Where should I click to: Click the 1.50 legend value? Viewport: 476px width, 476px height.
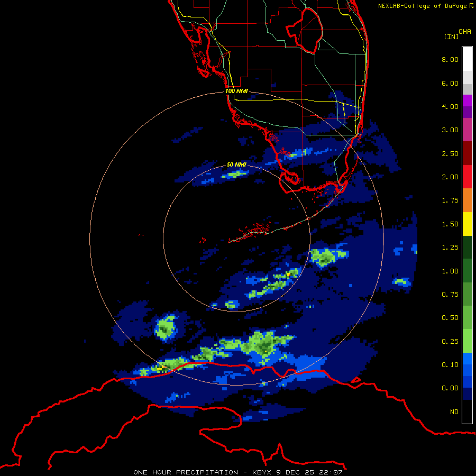point(450,224)
